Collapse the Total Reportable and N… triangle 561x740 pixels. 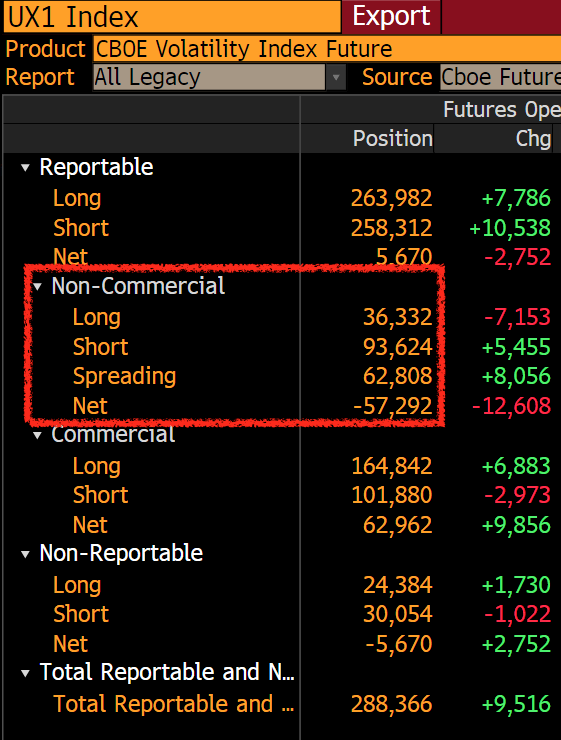click(25, 673)
